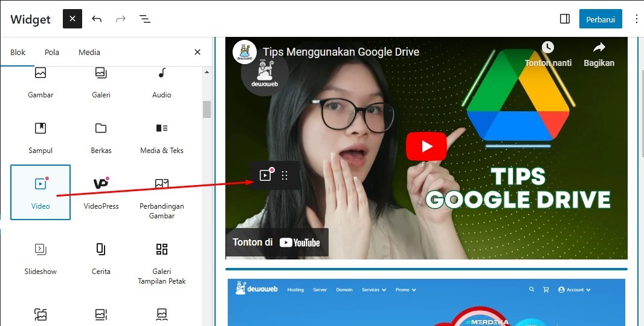Click the Perbarui button

601,19
